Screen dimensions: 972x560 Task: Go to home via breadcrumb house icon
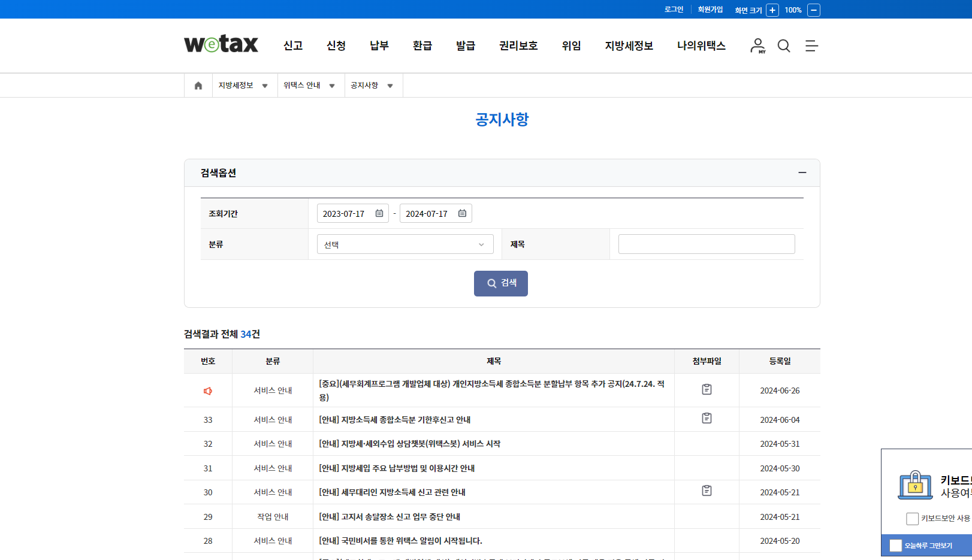(198, 86)
